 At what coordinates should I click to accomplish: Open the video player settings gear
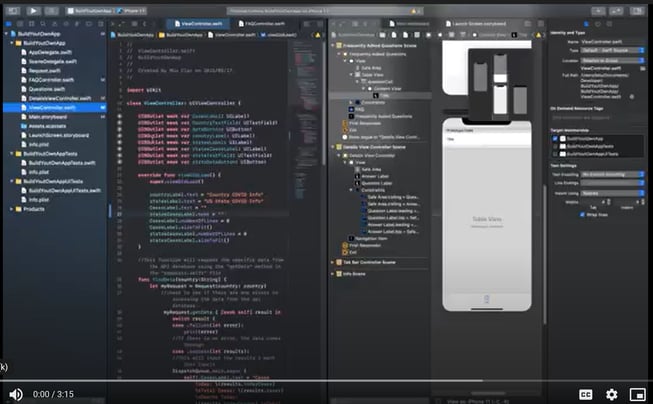[611, 394]
